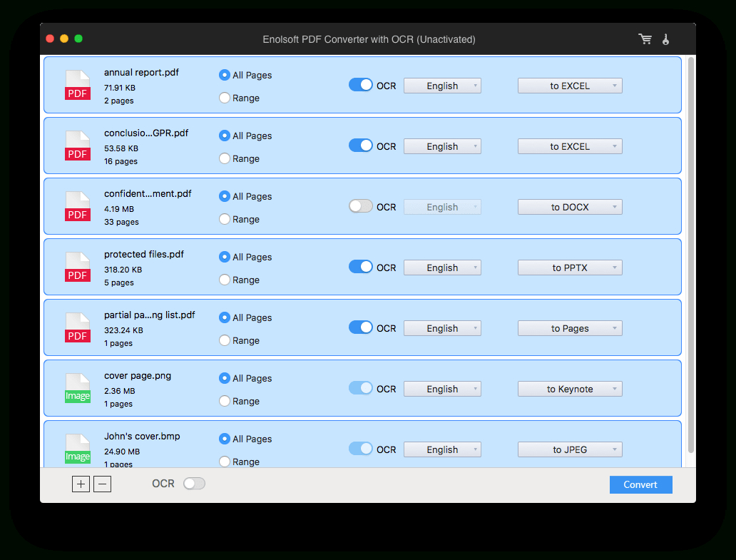Click the PDF icon beside protected files.pdf
This screenshot has width=736, height=560.
77,267
